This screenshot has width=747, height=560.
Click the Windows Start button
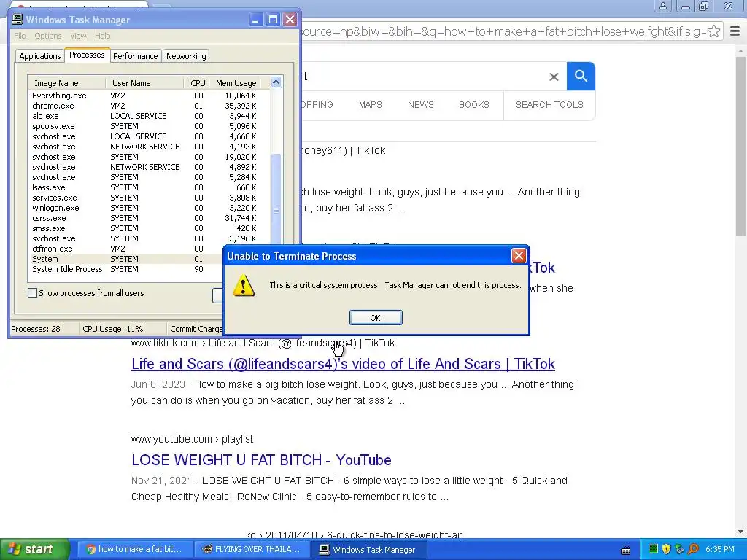point(35,549)
